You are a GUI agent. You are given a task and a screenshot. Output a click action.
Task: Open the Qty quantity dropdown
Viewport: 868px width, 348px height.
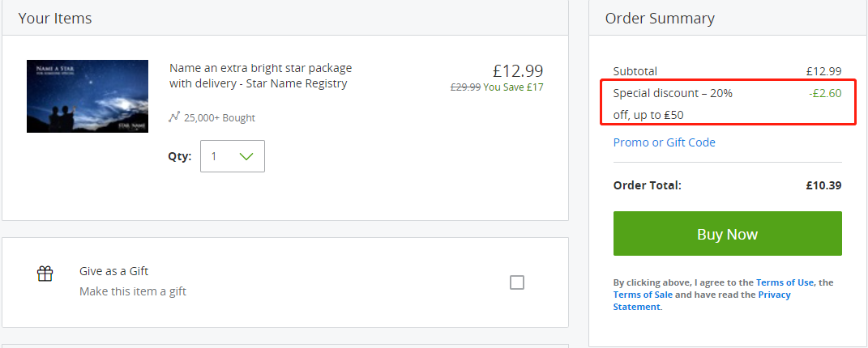(x=233, y=156)
